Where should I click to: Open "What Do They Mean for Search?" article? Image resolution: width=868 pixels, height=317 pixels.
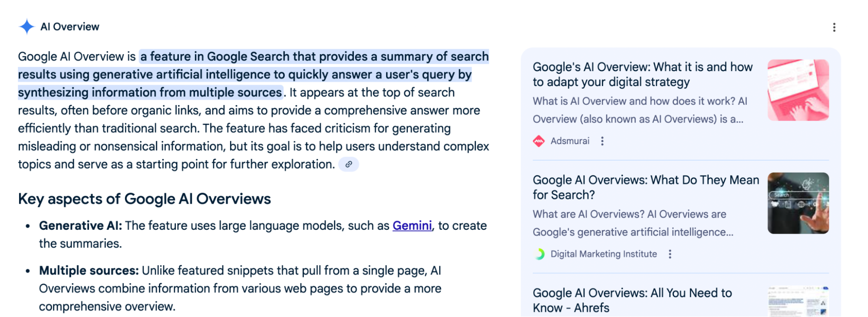point(646,187)
